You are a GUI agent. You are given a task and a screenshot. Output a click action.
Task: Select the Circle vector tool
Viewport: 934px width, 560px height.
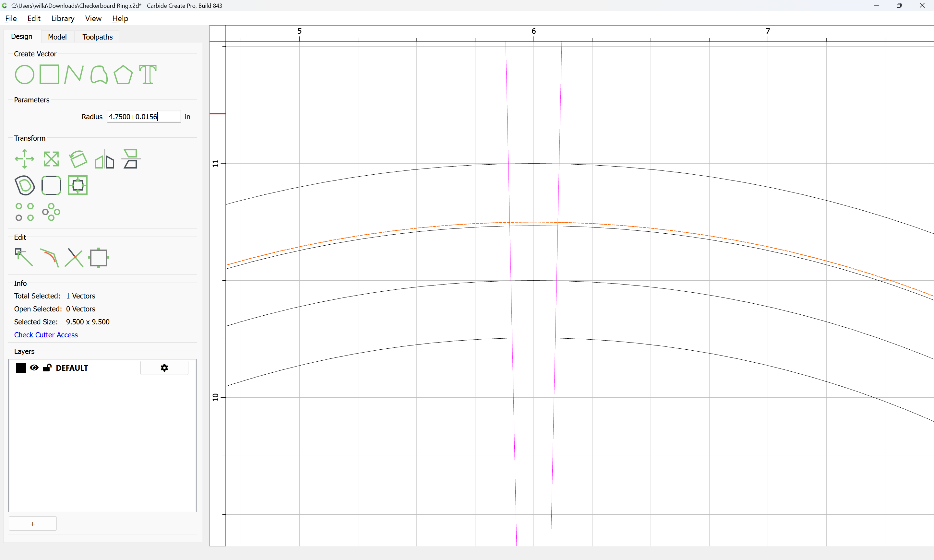coord(25,74)
